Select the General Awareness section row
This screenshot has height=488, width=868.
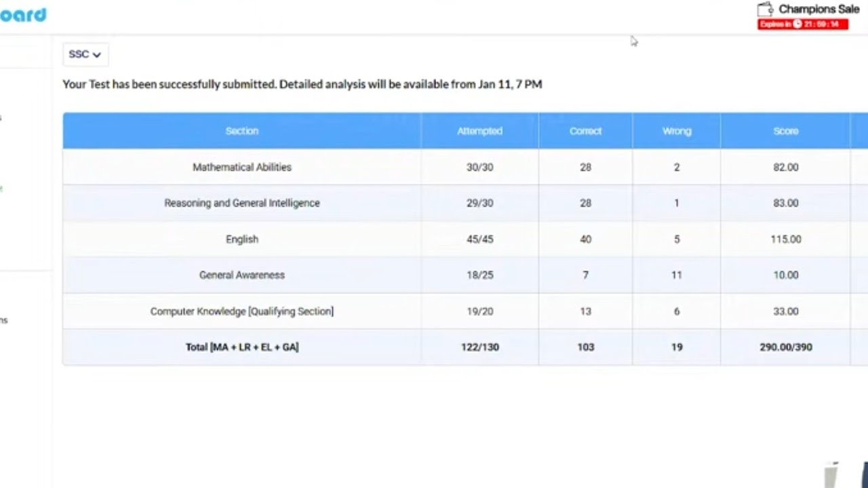(465, 275)
